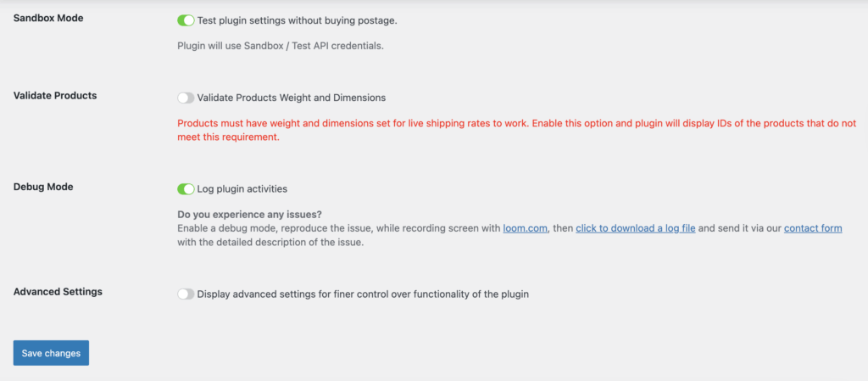868x381 pixels.
Task: Click the Validate Products section heading
Action: (55, 96)
